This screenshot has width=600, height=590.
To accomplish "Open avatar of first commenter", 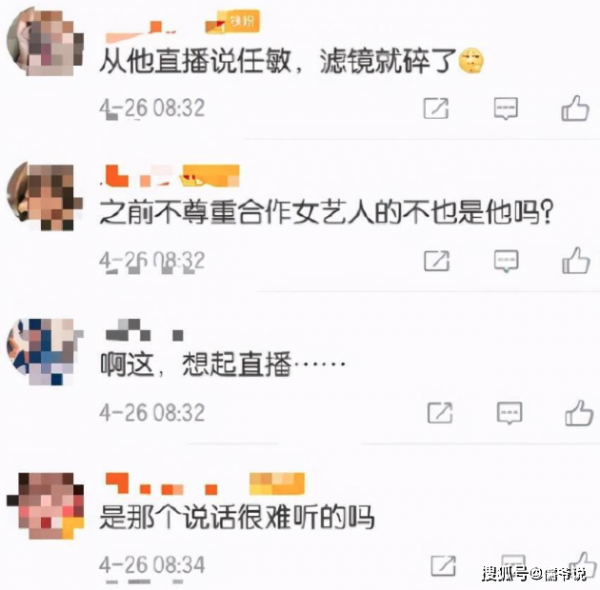I will click(x=45, y=42).
